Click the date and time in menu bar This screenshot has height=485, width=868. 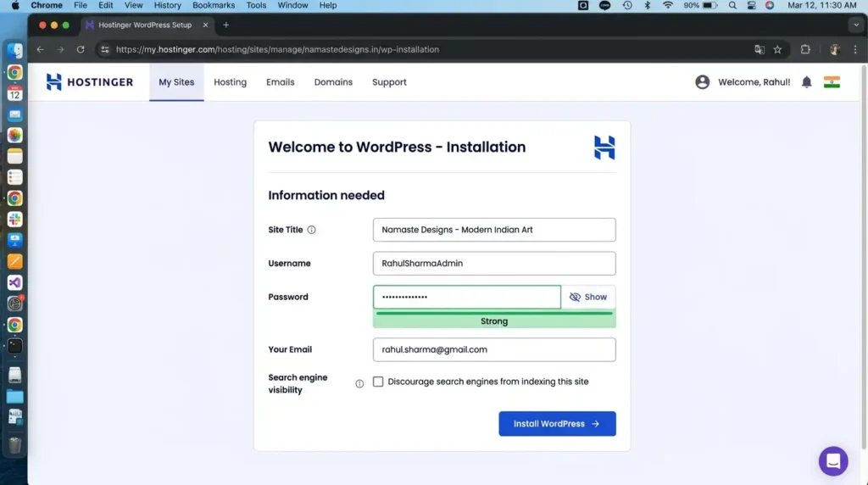[x=821, y=5]
